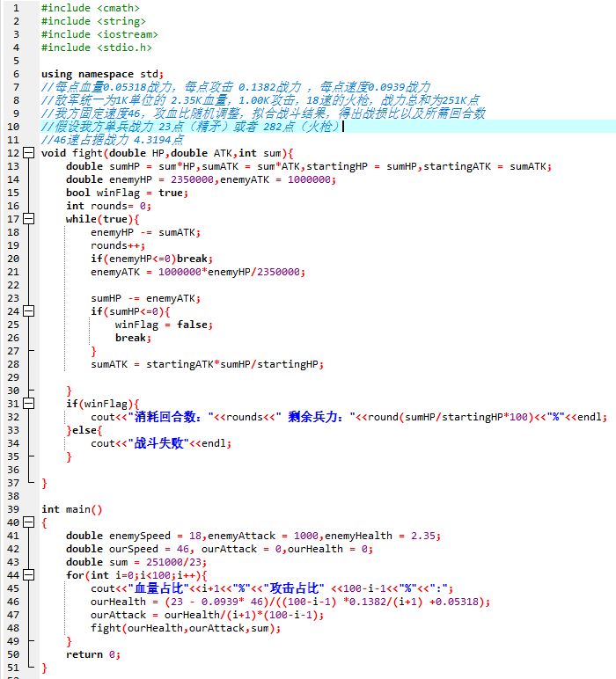Click the 'break;' statement on line 26

133,338
